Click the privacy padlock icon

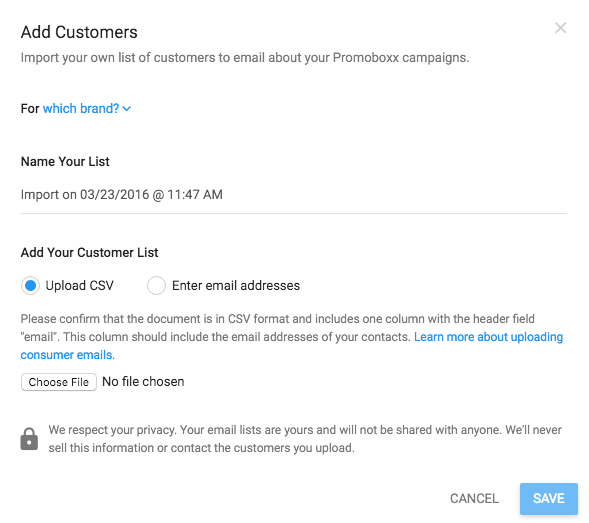pos(29,438)
